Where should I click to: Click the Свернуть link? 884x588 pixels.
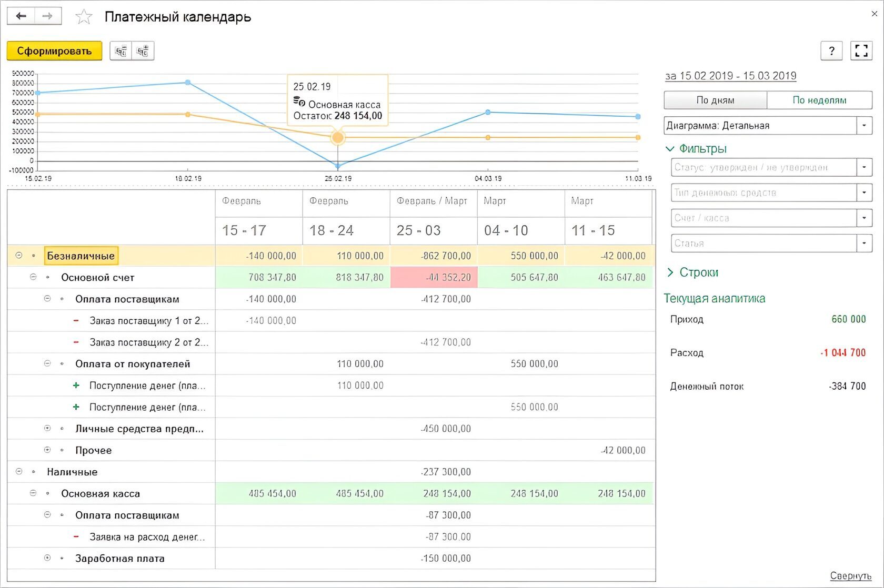[x=850, y=575]
